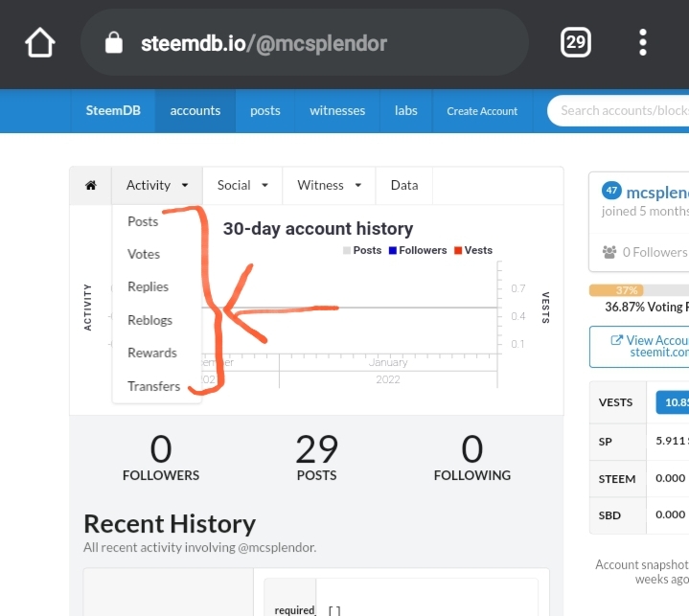
Task: Click the Recent History heading
Action: pyautogui.click(x=170, y=524)
